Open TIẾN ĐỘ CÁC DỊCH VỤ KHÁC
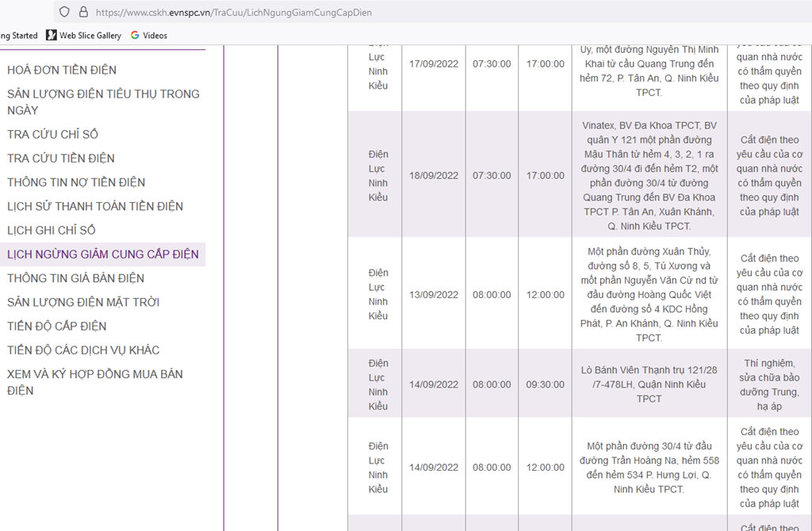 click(83, 350)
